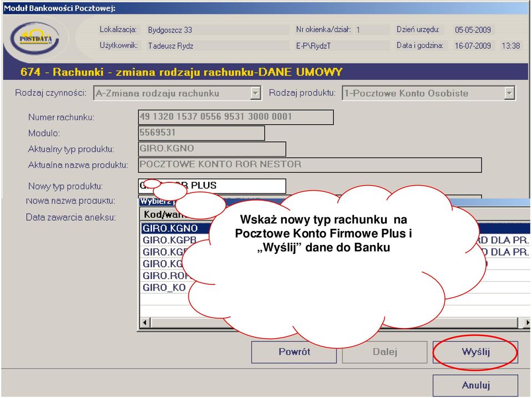This screenshot has height=398, width=532.
Task: Click the Data zawarcia aneksu label
Action: (71, 217)
